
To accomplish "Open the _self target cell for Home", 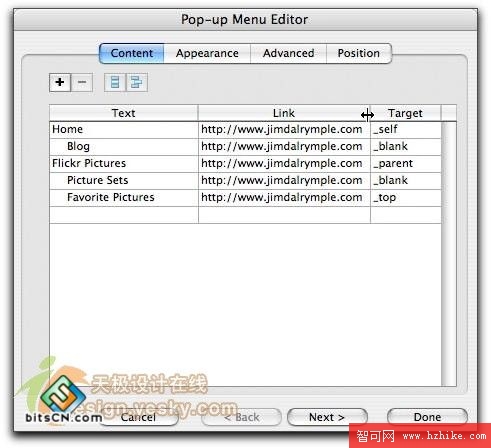I will [x=406, y=130].
